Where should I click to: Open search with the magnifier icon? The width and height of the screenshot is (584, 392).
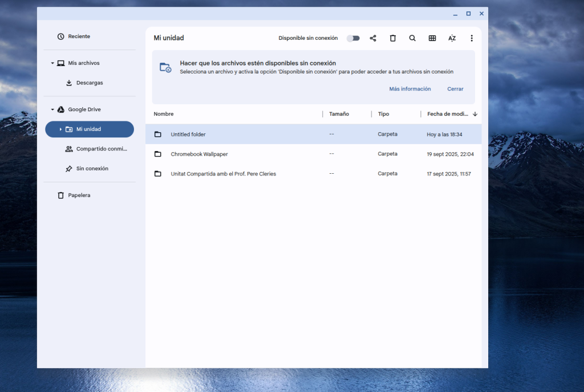pos(412,38)
